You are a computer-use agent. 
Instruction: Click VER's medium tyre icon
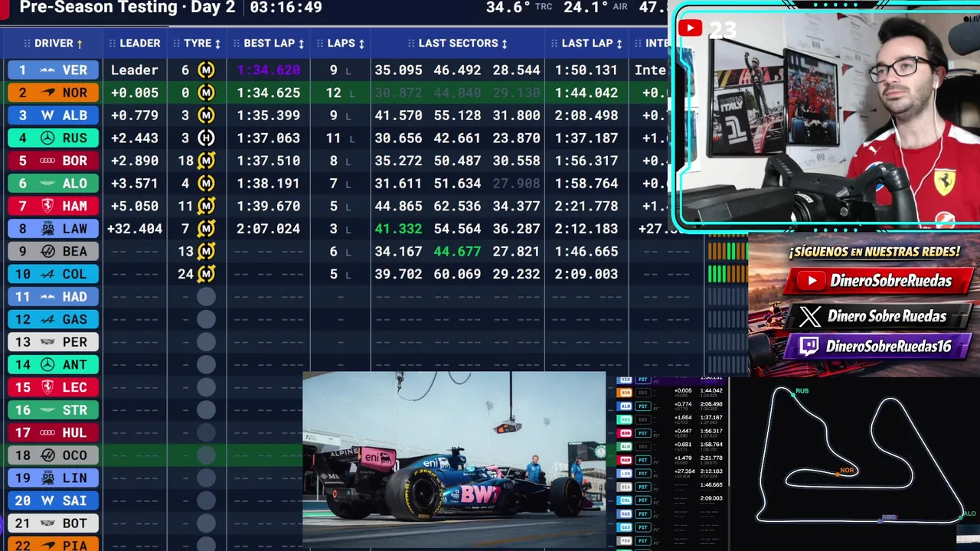pos(206,70)
